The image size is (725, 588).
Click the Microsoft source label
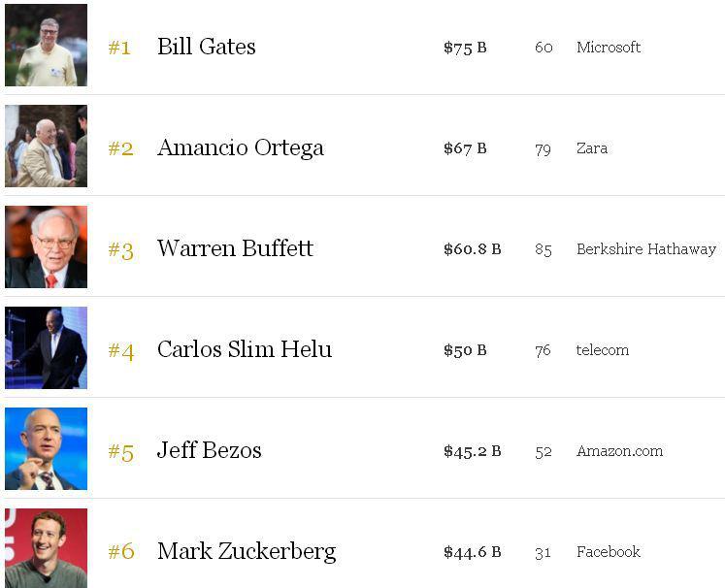pos(609,48)
